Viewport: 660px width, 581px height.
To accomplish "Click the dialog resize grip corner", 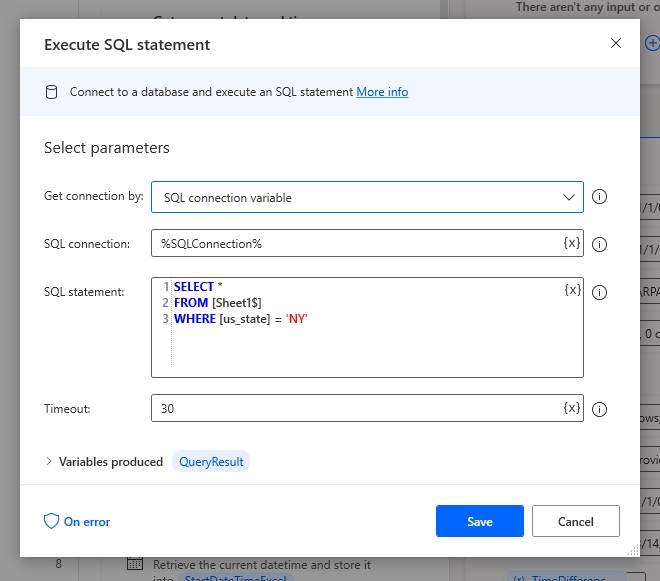I will coord(633,550).
